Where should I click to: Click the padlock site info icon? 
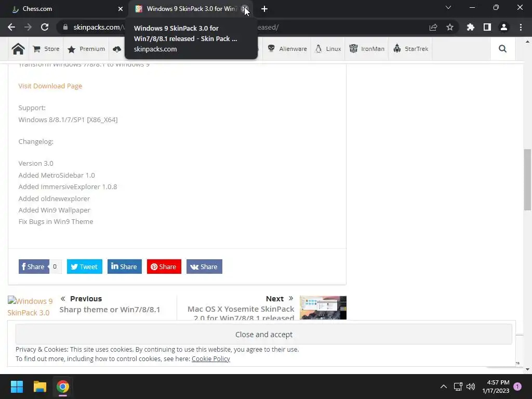pos(65,27)
